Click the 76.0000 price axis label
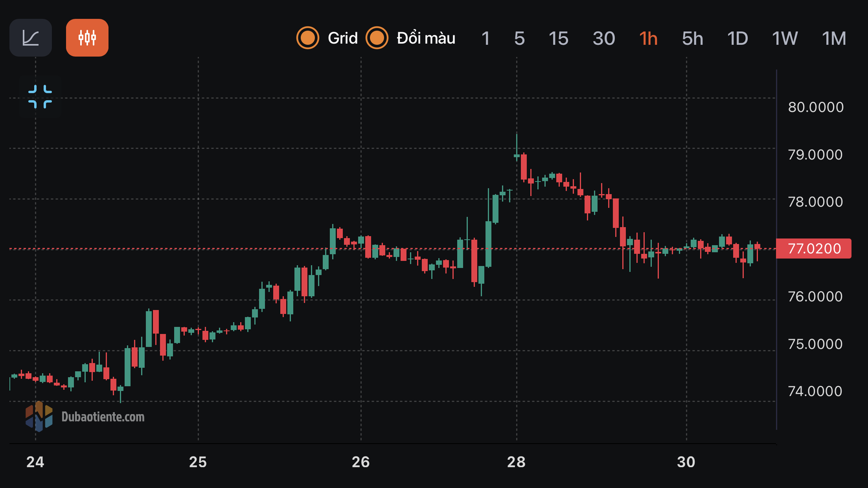 [x=815, y=296]
